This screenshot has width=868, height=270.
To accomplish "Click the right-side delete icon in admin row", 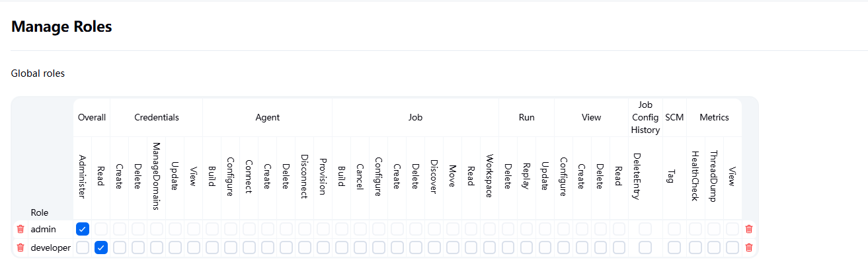I will coord(748,229).
